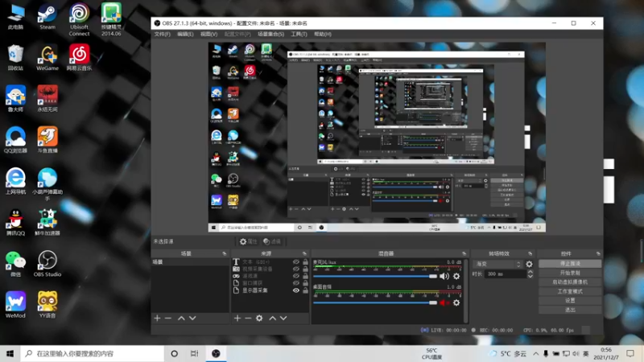This screenshot has height=362, width=644.
Task: Open 文件(F) menu
Action: click(x=163, y=34)
